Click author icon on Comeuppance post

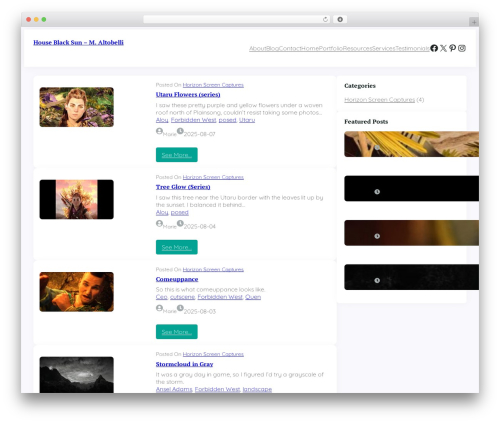159,308
